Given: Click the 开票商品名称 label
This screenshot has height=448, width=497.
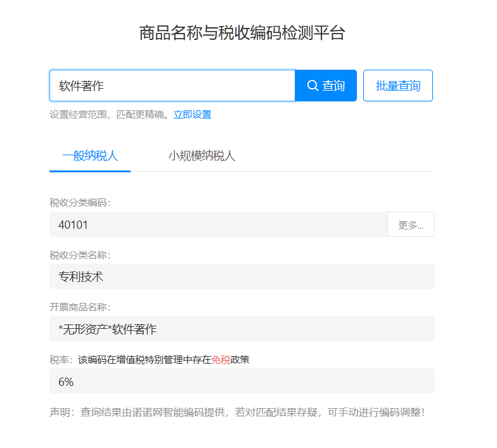Looking at the screenshot, I should pos(80,307).
